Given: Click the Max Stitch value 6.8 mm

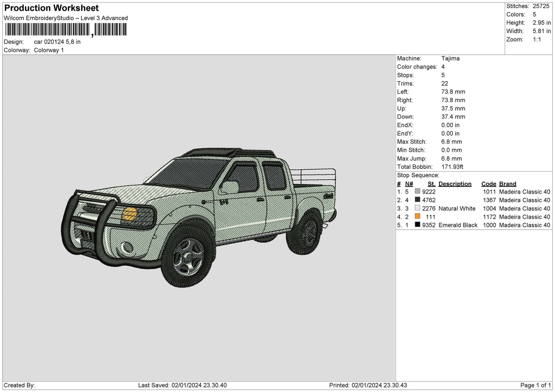Looking at the screenshot, I should [451, 142].
